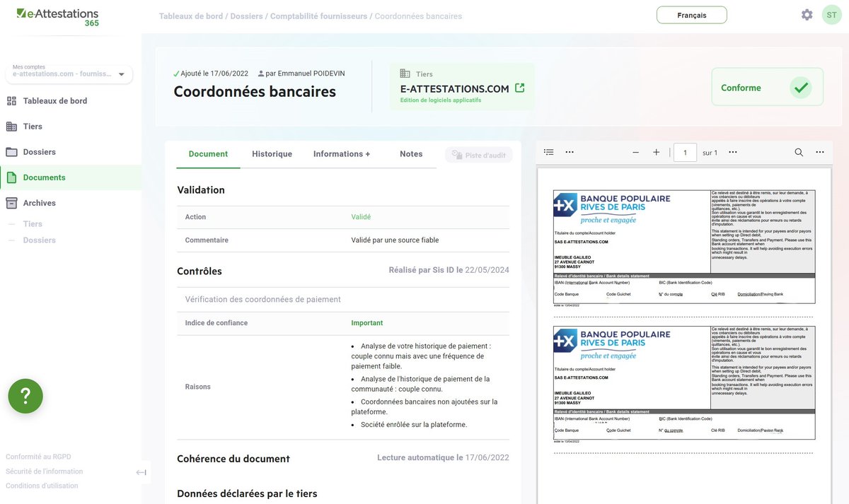Click 'Données déclarées par le tiers' heading
The width and height of the screenshot is (849, 504).
click(x=247, y=494)
